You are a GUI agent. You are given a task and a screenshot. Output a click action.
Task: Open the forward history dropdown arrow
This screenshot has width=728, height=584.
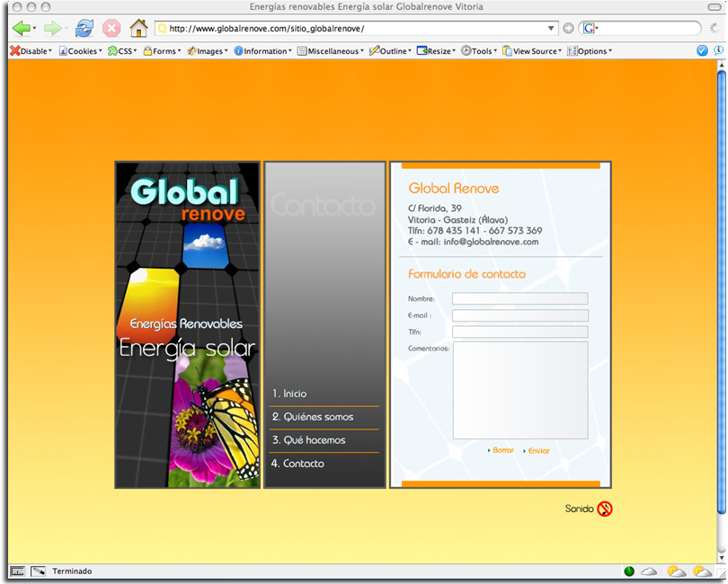[67, 29]
